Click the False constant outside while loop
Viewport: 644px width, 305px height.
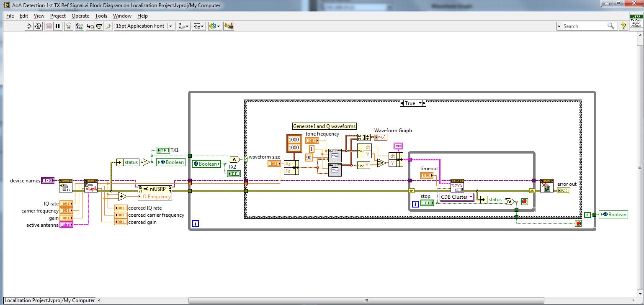tap(587, 215)
